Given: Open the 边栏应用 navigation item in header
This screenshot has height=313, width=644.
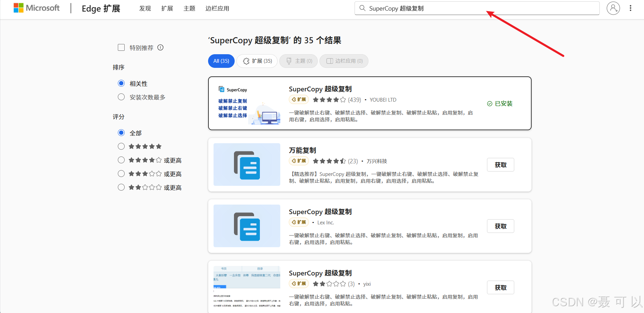Looking at the screenshot, I should (x=217, y=8).
